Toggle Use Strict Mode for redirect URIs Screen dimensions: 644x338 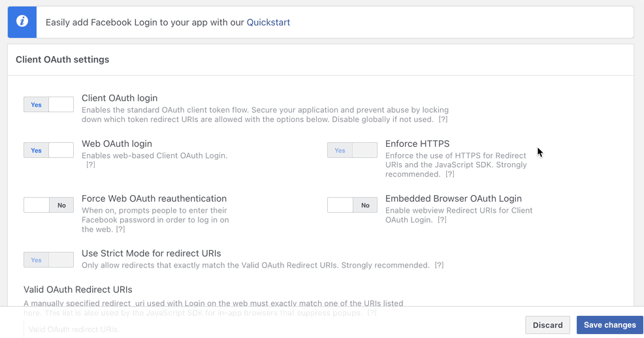pyautogui.click(x=48, y=260)
